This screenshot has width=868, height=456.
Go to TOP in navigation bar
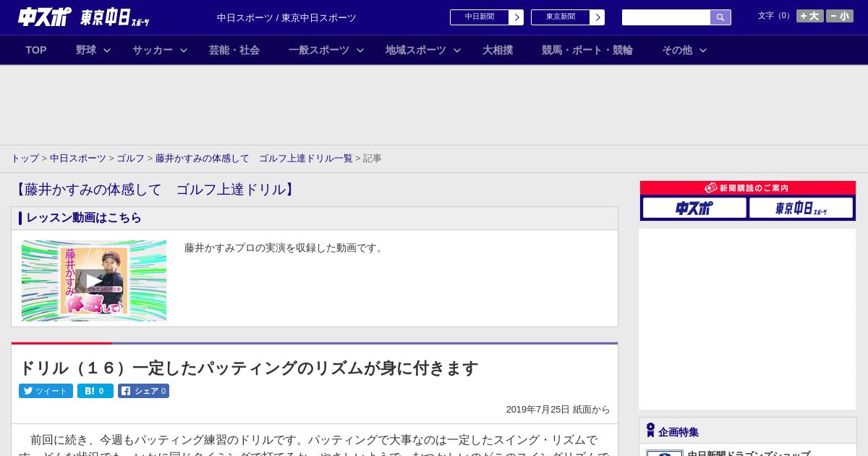click(36, 50)
